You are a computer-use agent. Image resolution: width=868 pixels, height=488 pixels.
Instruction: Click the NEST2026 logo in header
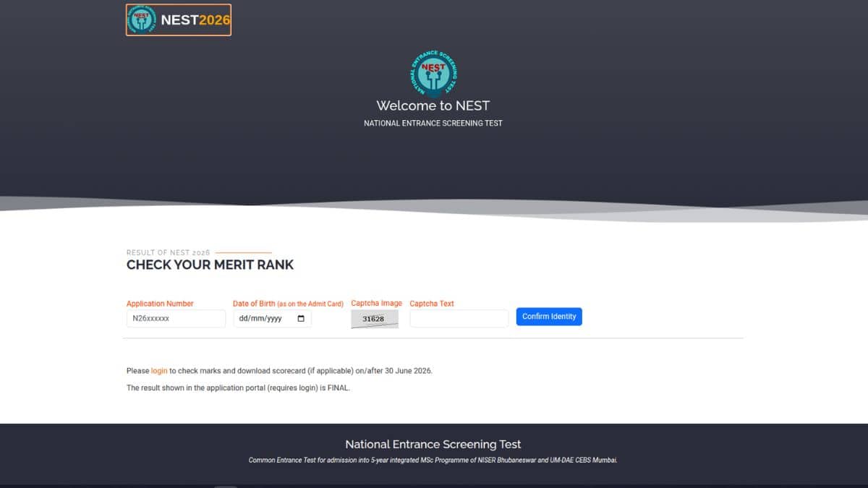point(179,20)
